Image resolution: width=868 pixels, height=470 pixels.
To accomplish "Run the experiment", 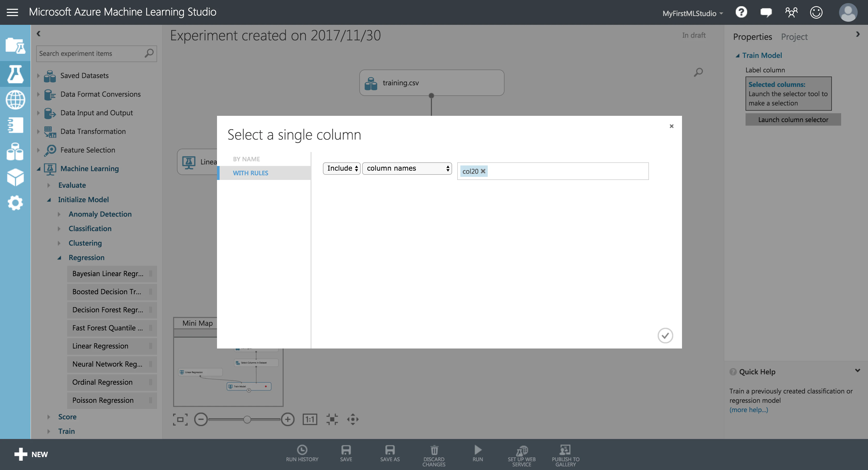I will pos(477,453).
